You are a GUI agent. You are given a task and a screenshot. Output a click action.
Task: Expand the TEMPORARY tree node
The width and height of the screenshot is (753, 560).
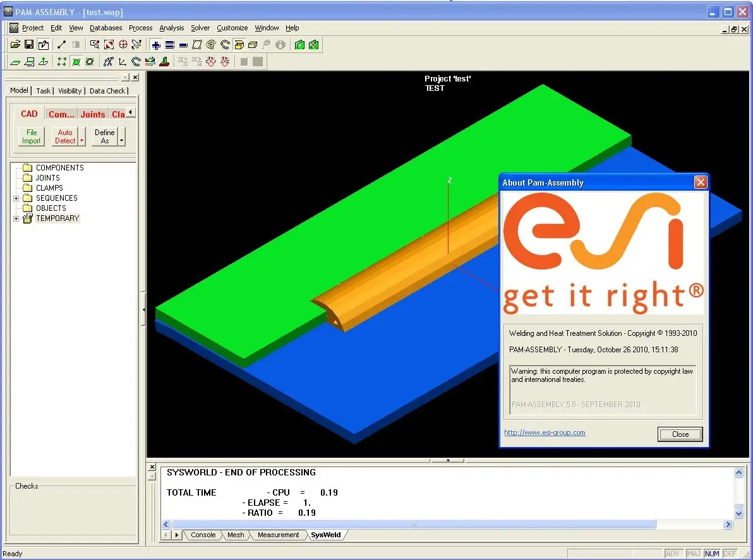pyautogui.click(x=16, y=218)
